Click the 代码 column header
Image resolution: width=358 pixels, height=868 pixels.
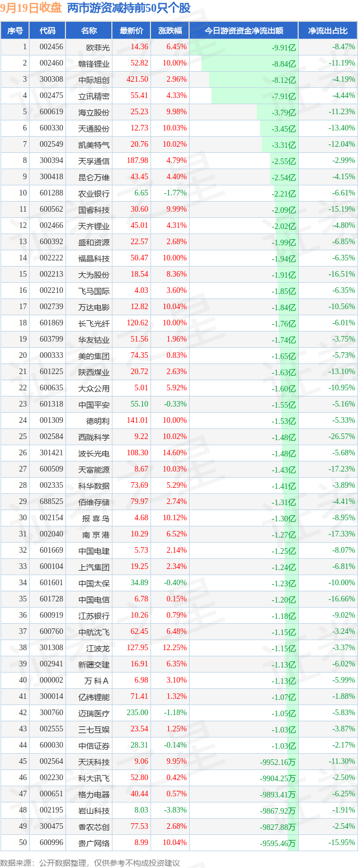pyautogui.click(x=48, y=31)
